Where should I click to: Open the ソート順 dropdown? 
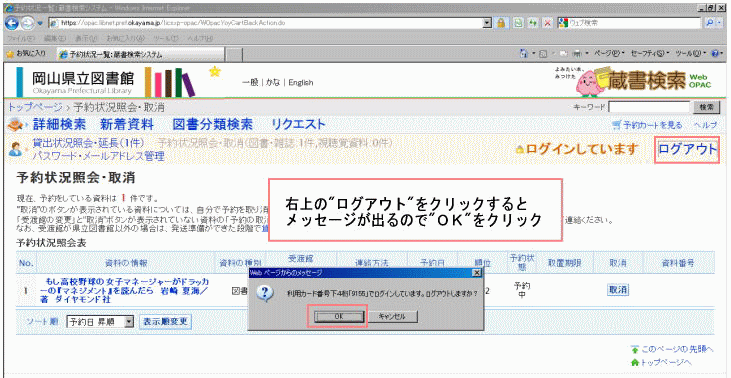coord(100,322)
